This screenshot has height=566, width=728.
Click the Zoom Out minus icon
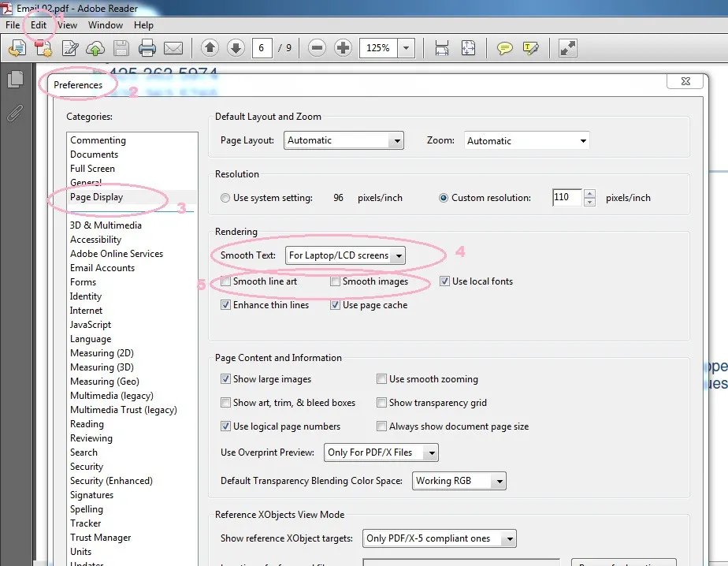tap(316, 47)
